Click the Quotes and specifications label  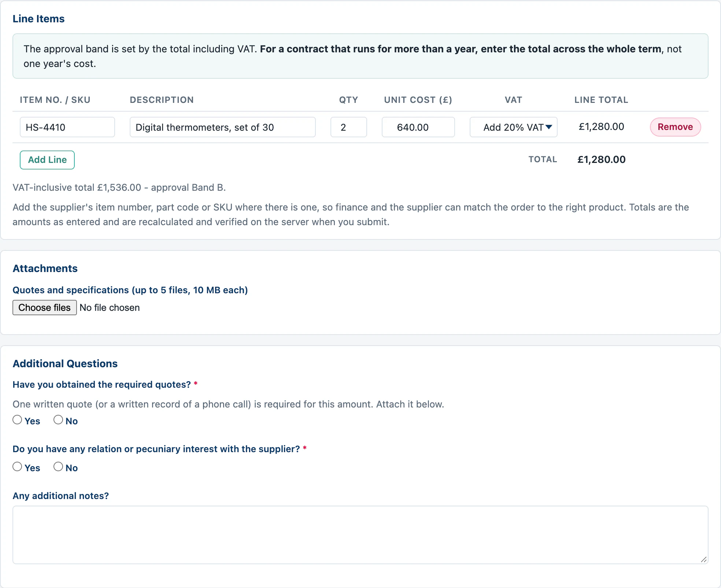point(130,290)
